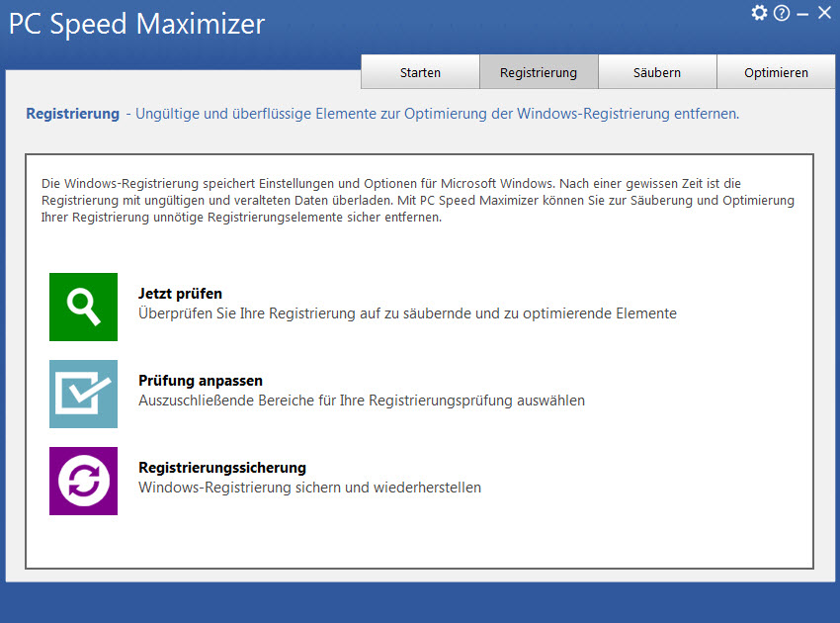The width and height of the screenshot is (840, 623).
Task: Click the bold blue 'Registrierung' heading
Action: coord(73,114)
